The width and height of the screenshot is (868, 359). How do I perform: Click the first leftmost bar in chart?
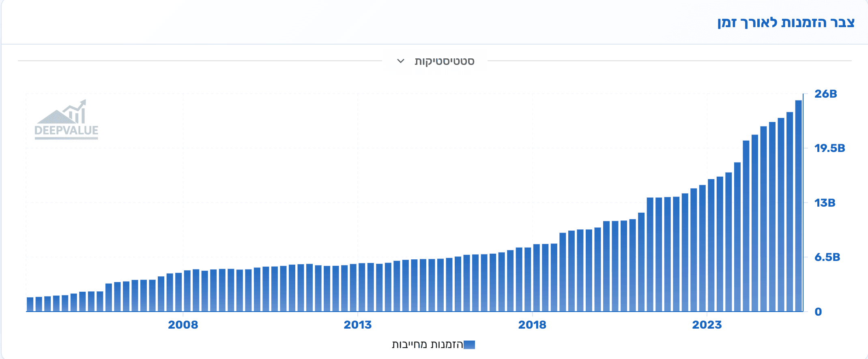tap(30, 304)
